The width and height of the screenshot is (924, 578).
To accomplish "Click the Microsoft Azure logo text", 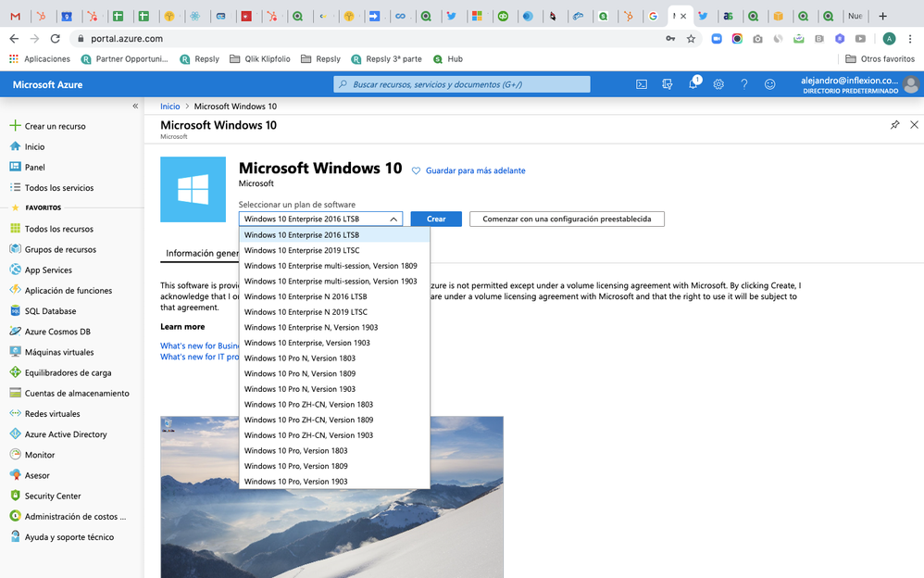I will (x=48, y=84).
